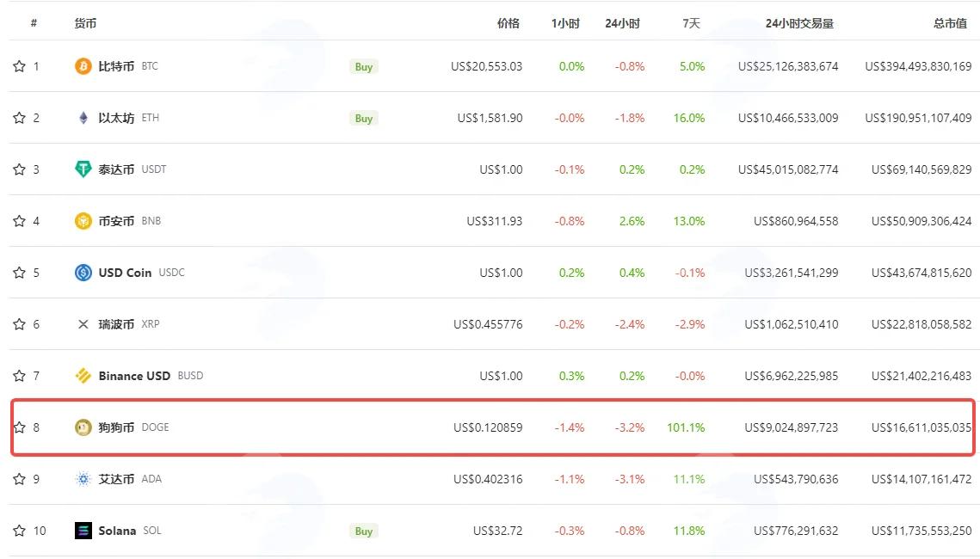The height and width of the screenshot is (559, 980).
Task: Sort by the 价格 column header
Action: coord(508,23)
